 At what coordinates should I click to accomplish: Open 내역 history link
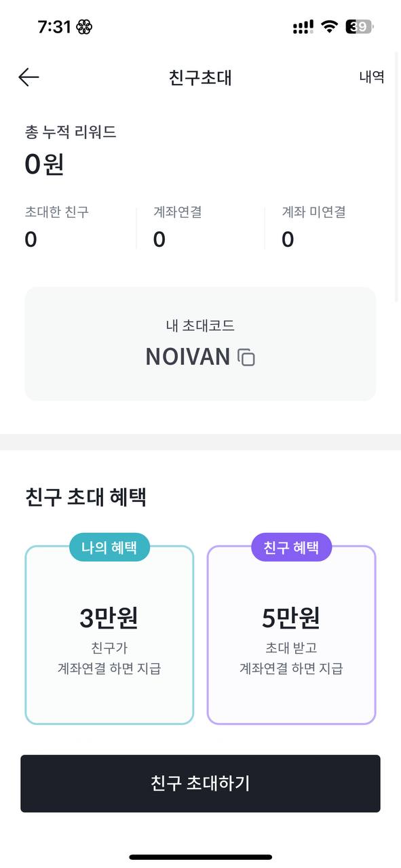(372, 77)
